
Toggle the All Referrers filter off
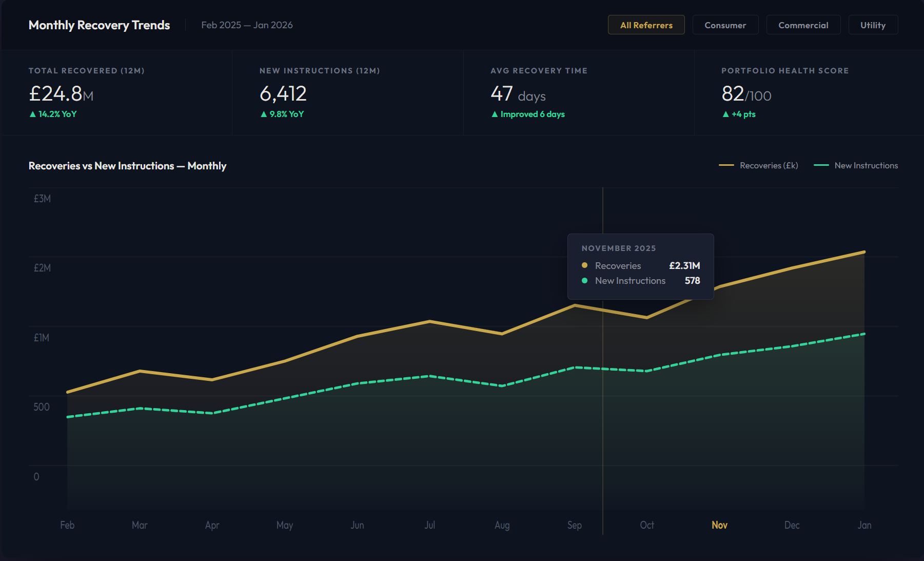[x=646, y=25]
